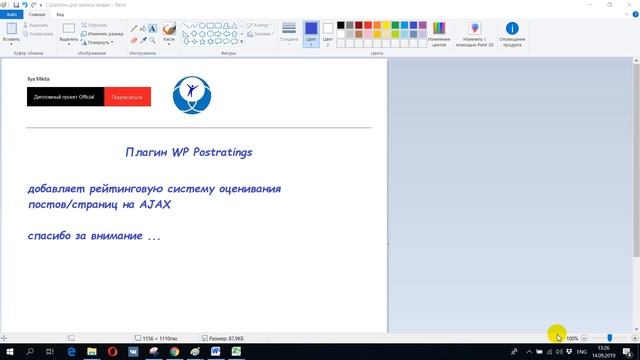The height and width of the screenshot is (360, 640).
Task: Click the red subscribe banner on canvas
Action: (127, 97)
